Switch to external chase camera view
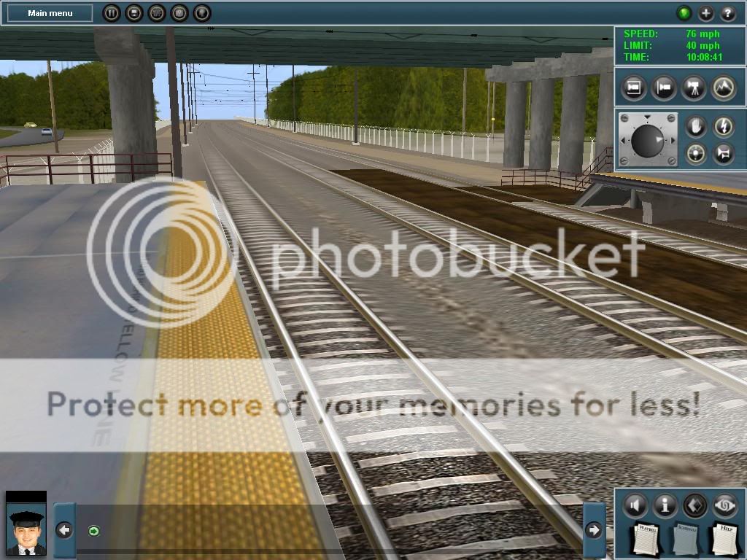The image size is (747, 560). [664, 88]
